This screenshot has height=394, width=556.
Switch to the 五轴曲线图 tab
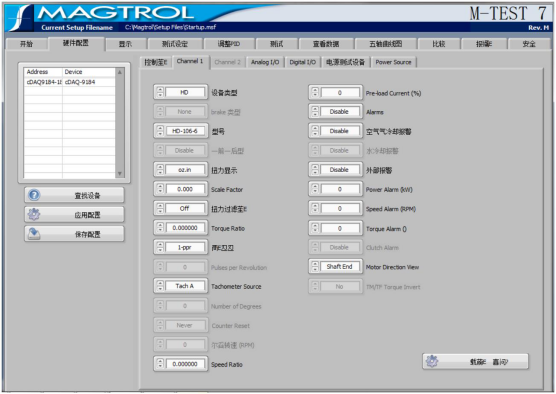[386, 44]
